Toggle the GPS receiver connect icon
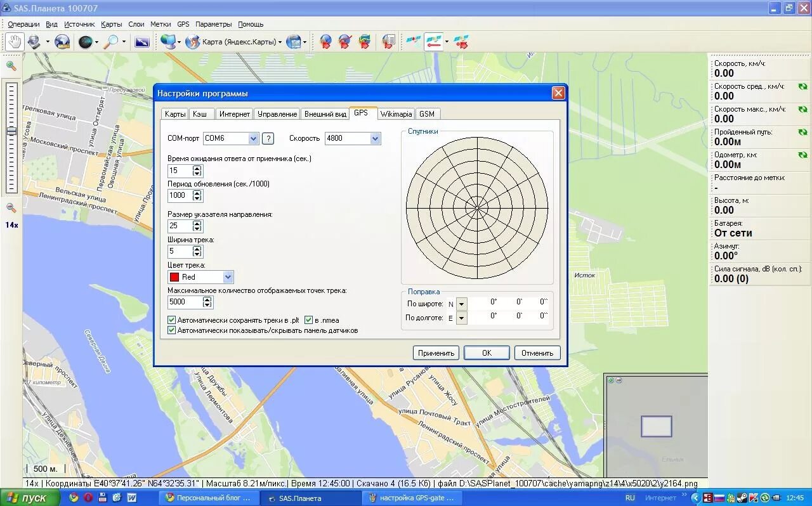 (413, 42)
